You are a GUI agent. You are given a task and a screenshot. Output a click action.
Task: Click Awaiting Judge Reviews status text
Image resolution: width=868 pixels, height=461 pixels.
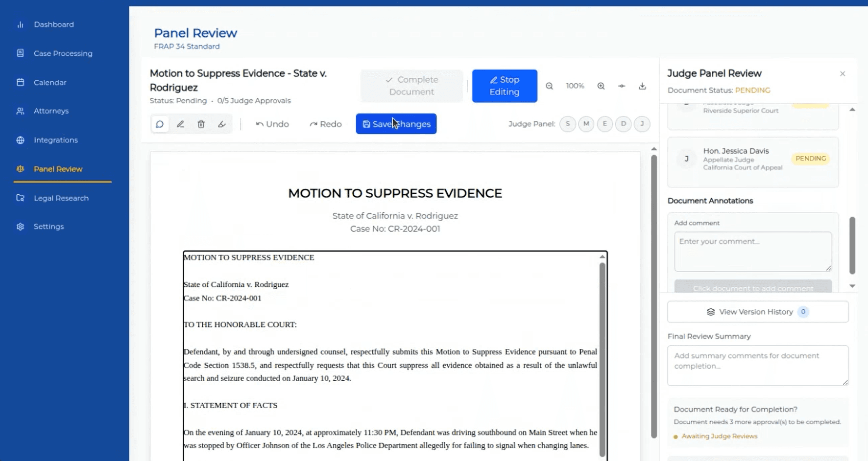719,436
